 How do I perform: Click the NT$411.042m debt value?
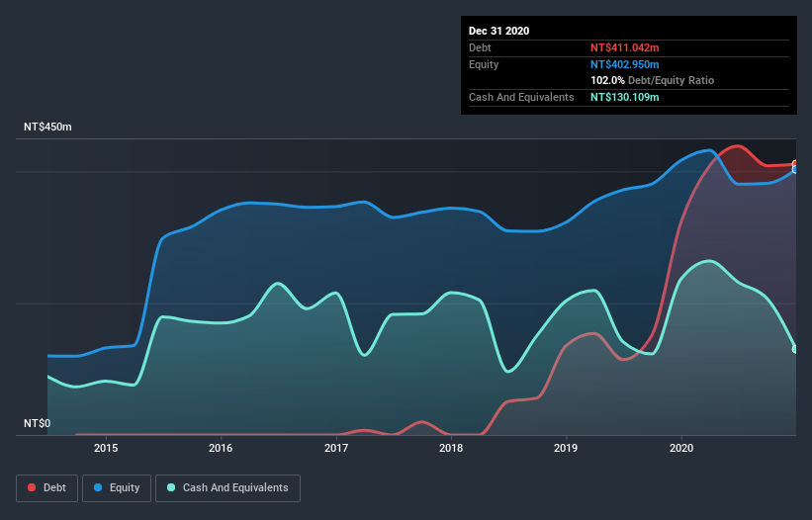coord(624,47)
